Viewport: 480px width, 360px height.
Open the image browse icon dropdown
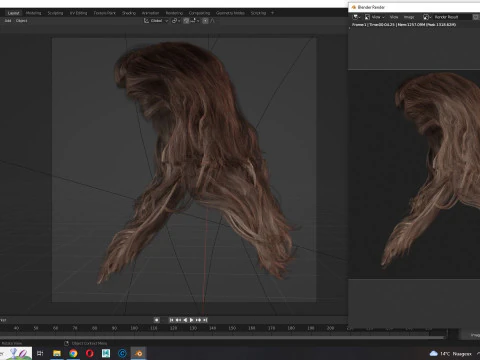pyautogui.click(x=427, y=17)
